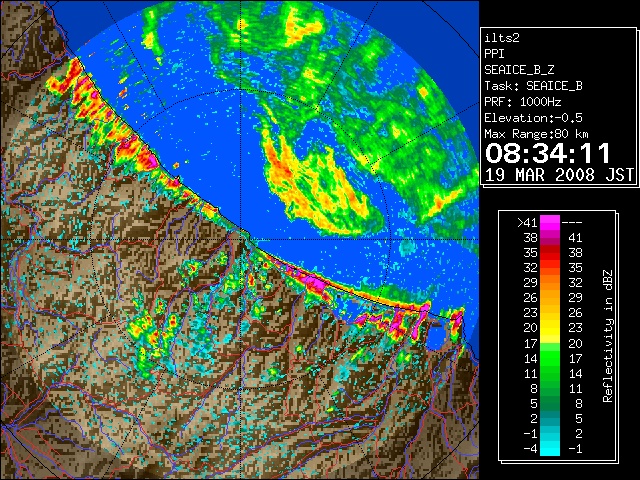
Task: Select the 'Elevation:-0.5' value
Action: coord(533,118)
